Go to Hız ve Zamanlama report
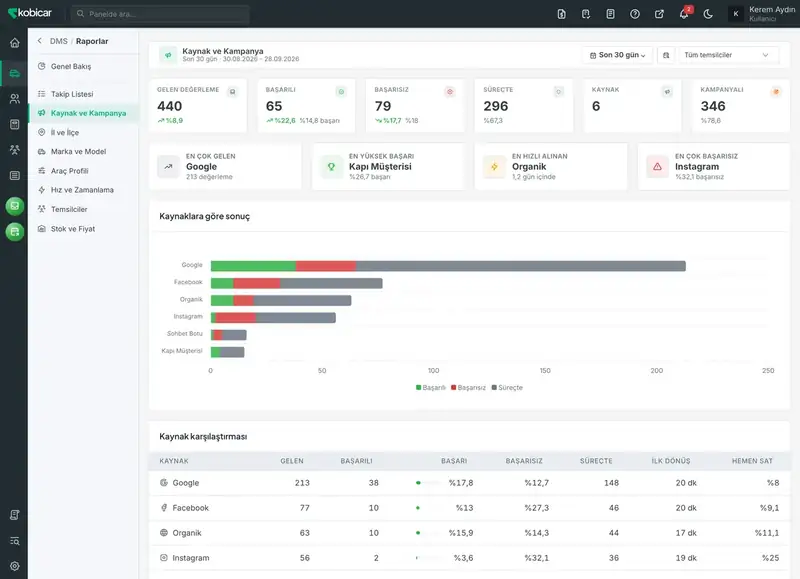 coord(83,190)
